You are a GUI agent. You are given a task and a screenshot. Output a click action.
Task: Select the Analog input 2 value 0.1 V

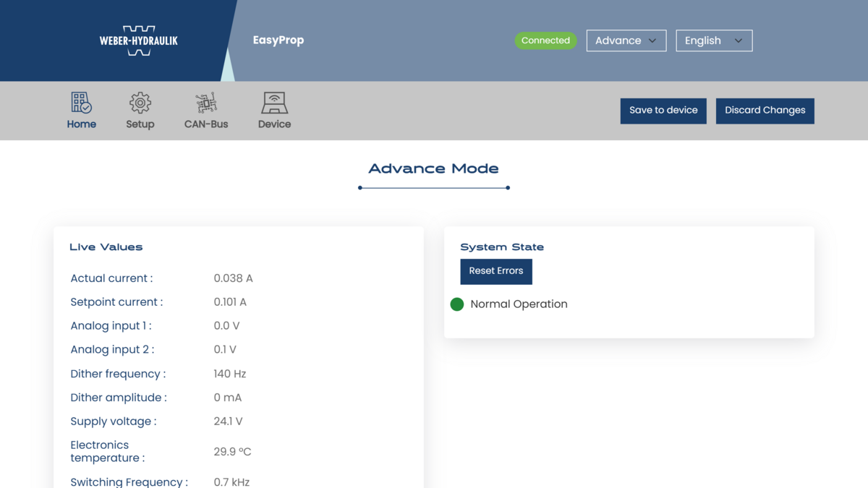[225, 350]
